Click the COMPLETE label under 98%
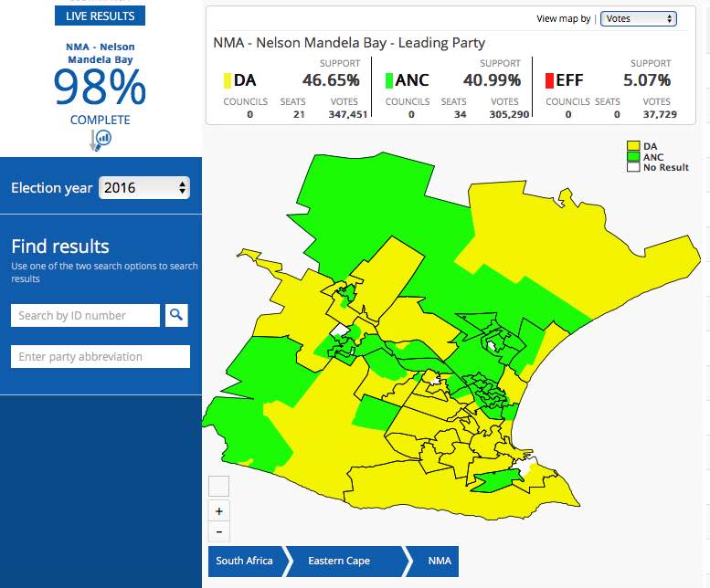This screenshot has height=588, width=710. click(x=101, y=120)
